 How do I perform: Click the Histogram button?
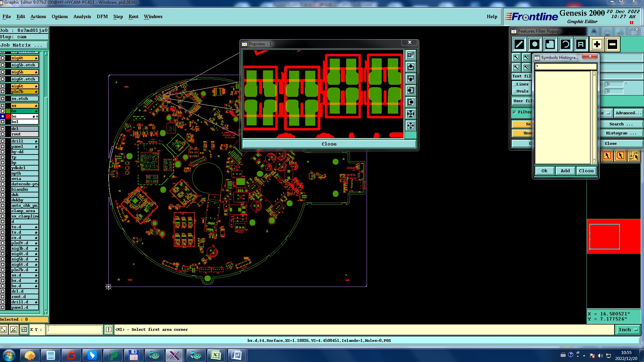click(x=621, y=133)
